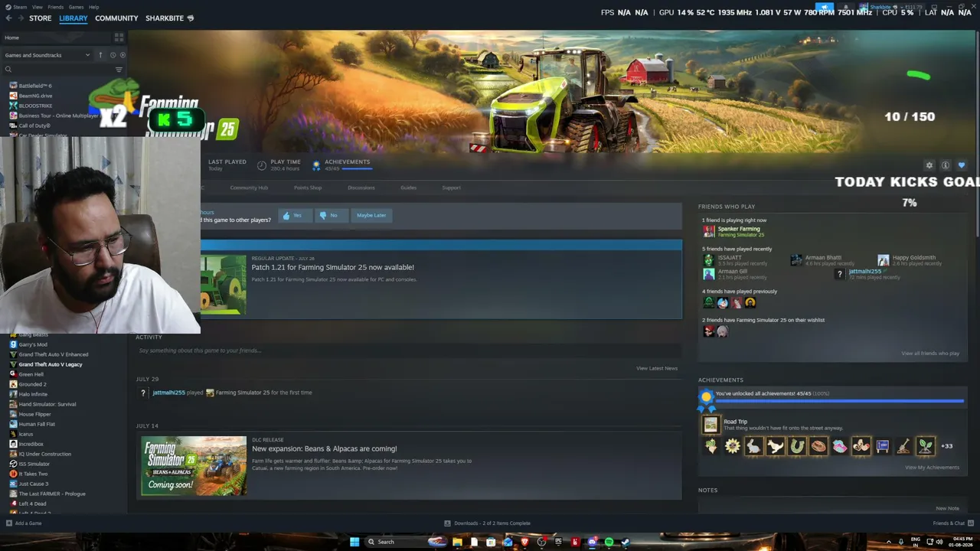Click Maybe Later on recommendation prompt
This screenshot has height=551, width=980.
[371, 215]
